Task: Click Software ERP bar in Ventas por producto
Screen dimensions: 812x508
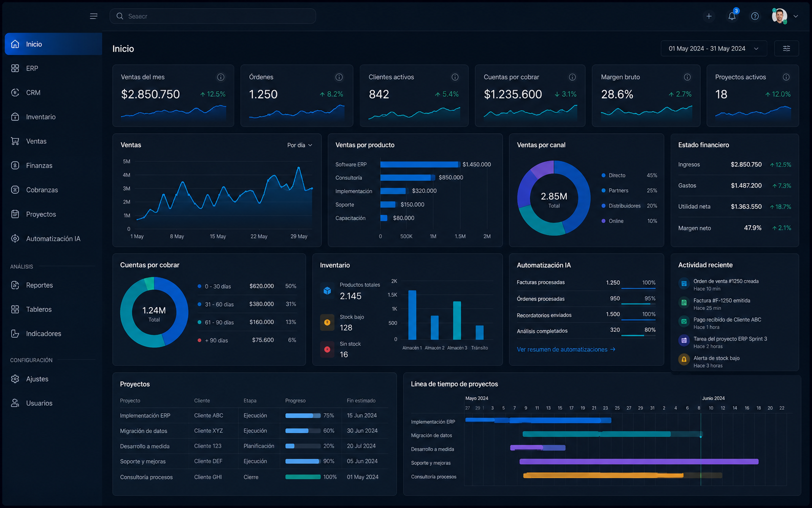Action: coord(419,164)
